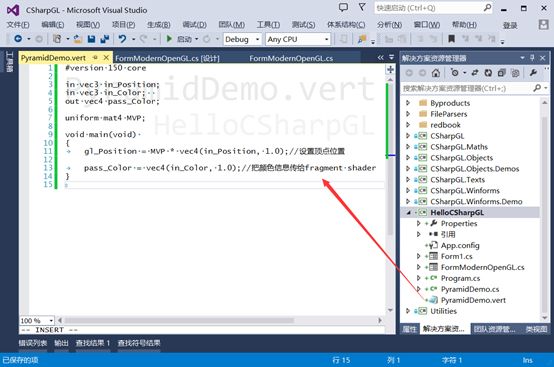Save the current file with Save icon
554x367 pixels.
[x=92, y=39]
